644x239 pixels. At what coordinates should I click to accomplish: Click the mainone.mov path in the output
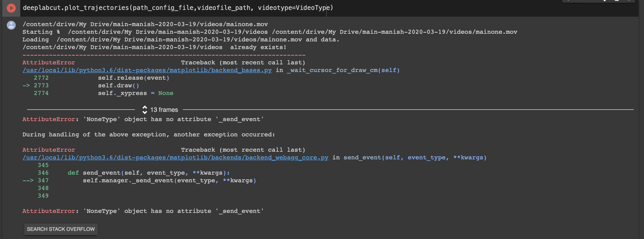[x=145, y=24]
